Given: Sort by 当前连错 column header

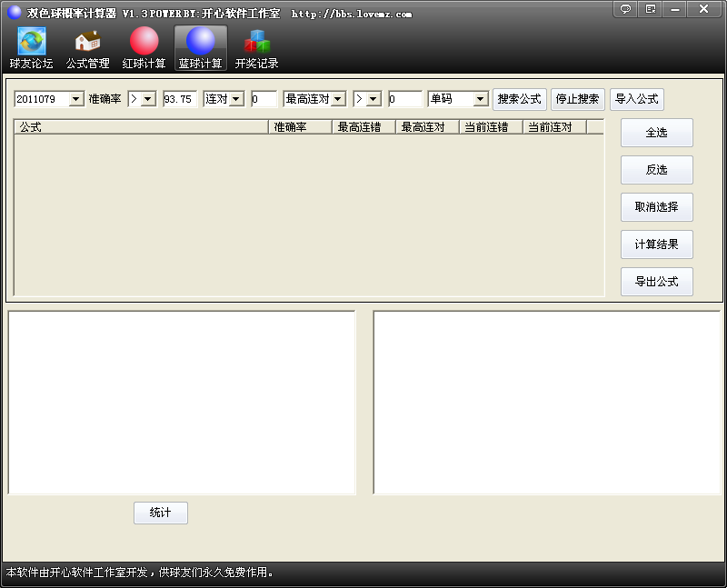Looking at the screenshot, I should click(491, 127).
